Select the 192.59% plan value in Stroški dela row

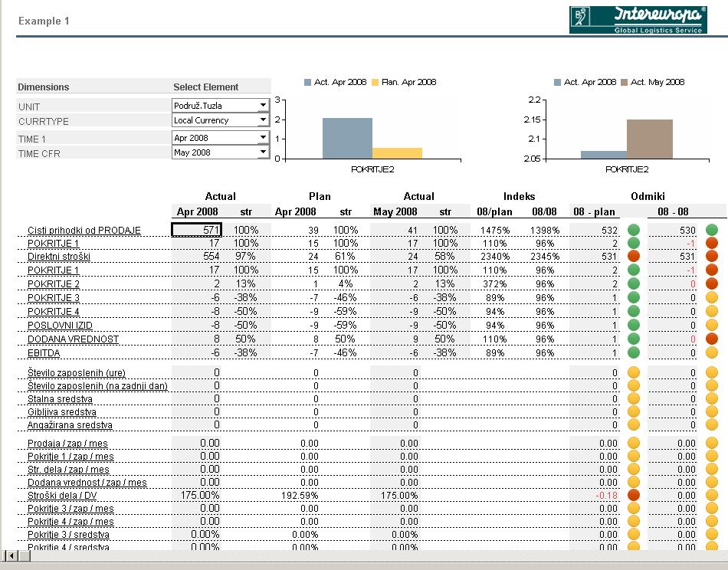coord(300,496)
